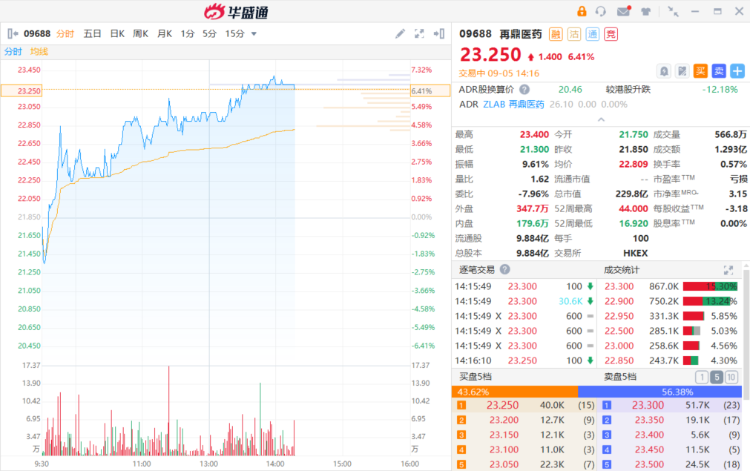The image size is (750, 471).
Task: Click the 均价 value 22.809
Action: 633,164
